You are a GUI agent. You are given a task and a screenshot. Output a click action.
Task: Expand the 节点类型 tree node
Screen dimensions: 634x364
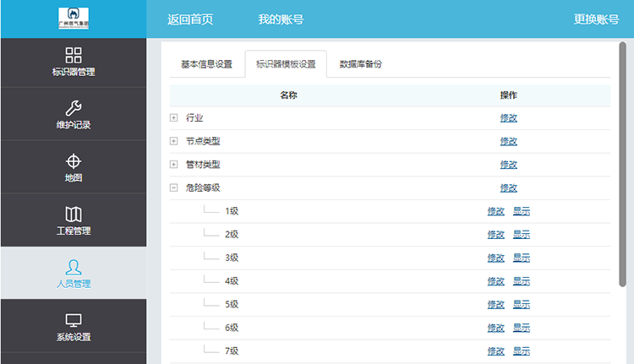(173, 141)
